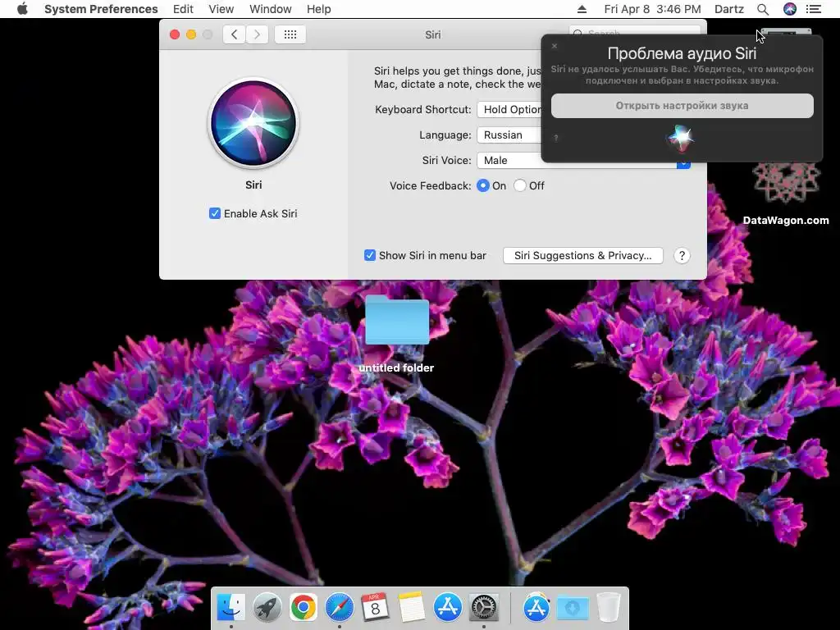Go forward in System Preferences
Viewport: 840px width, 630px height.
[x=257, y=34]
